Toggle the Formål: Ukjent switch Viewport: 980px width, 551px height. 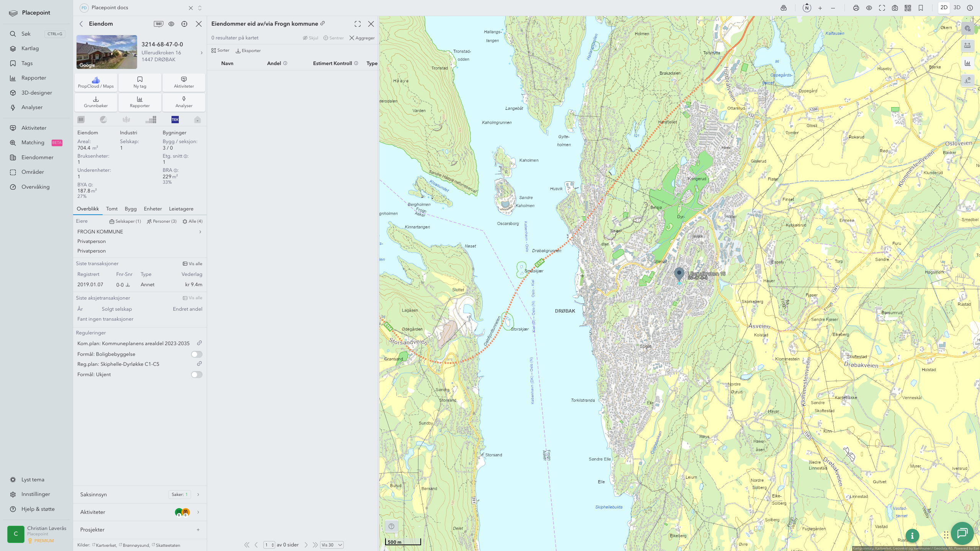(197, 375)
